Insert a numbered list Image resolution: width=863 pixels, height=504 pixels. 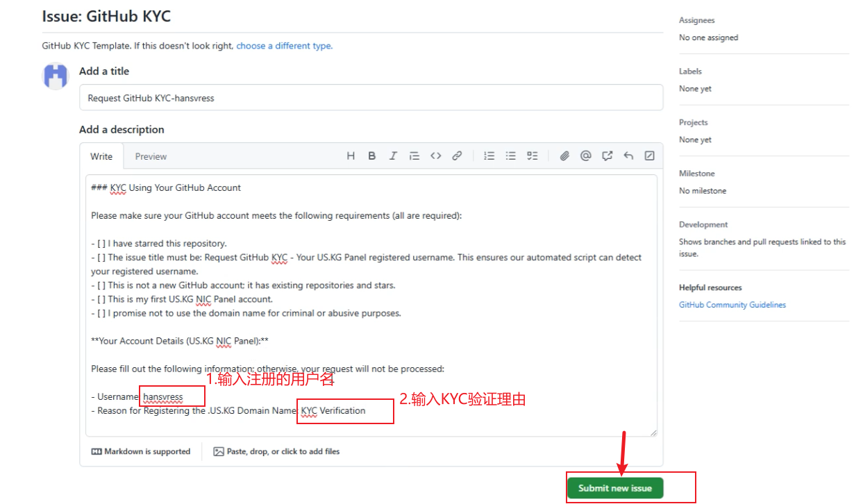[x=489, y=156]
